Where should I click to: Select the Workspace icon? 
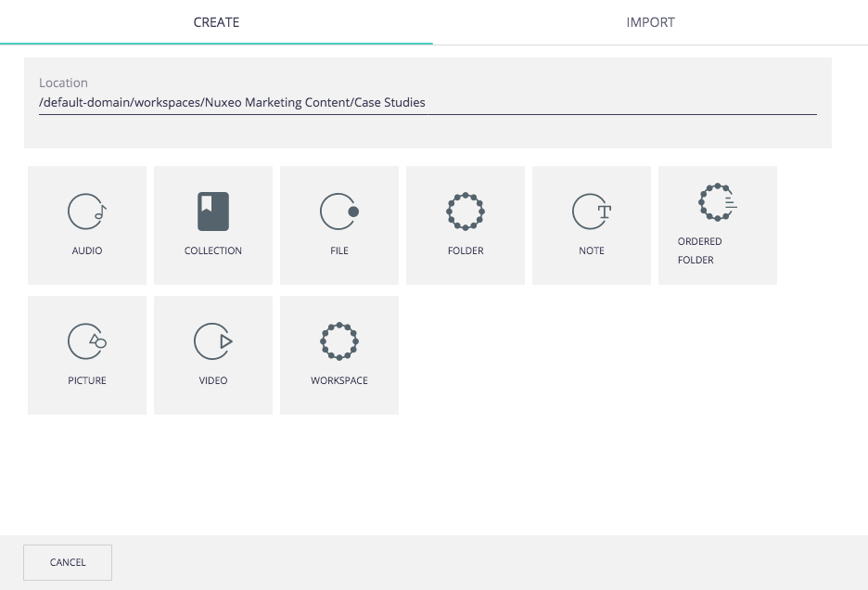click(339, 341)
